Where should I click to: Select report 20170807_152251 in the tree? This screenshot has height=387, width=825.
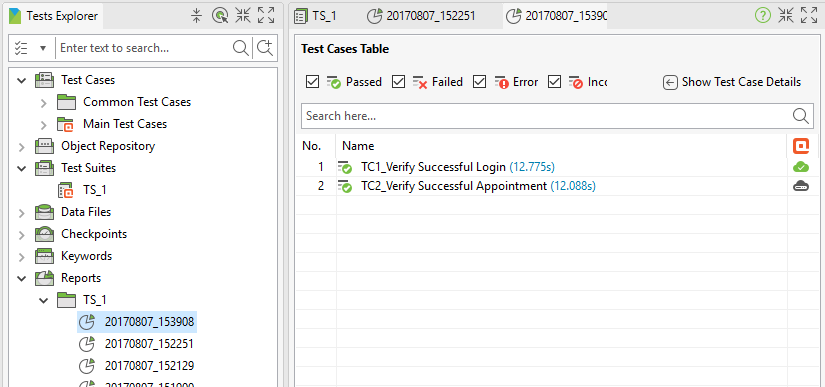click(x=149, y=344)
